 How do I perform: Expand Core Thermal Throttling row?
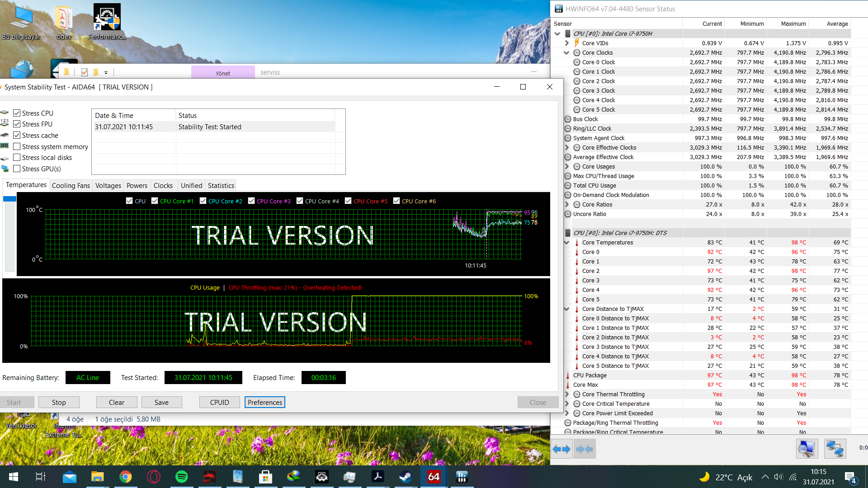click(x=566, y=394)
